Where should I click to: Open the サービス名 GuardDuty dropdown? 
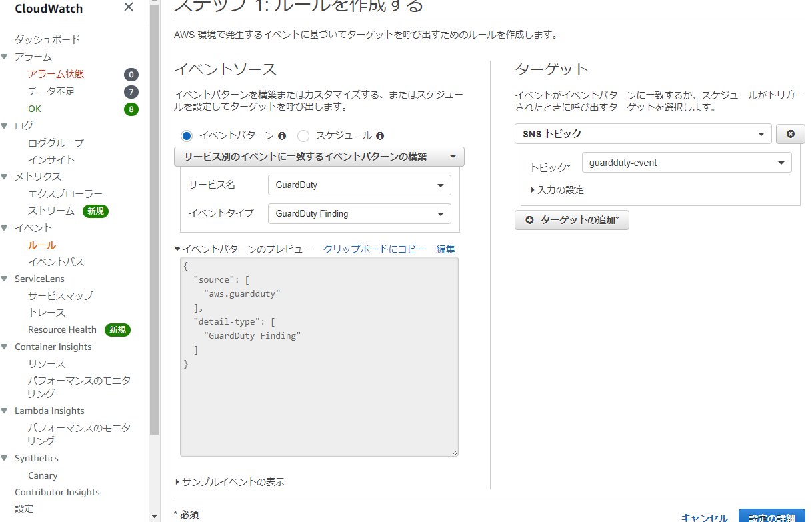click(359, 185)
